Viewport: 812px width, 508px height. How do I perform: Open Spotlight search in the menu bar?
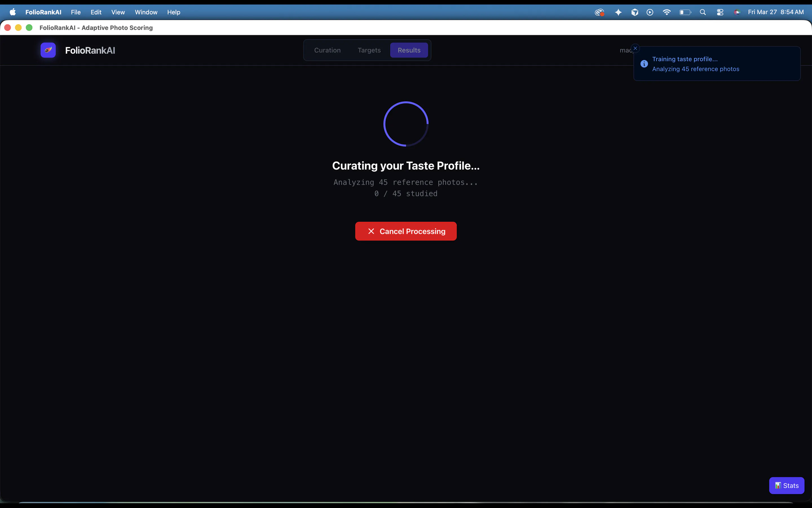(703, 12)
